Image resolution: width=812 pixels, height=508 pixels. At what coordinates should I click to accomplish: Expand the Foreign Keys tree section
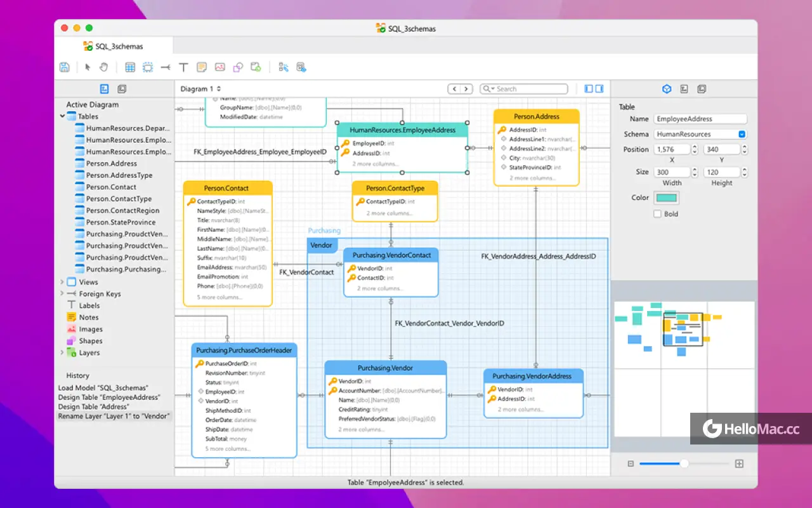pyautogui.click(x=62, y=293)
